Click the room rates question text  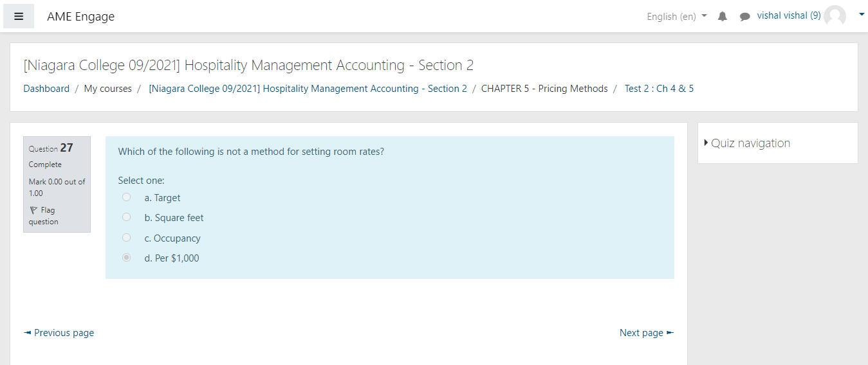pos(251,152)
